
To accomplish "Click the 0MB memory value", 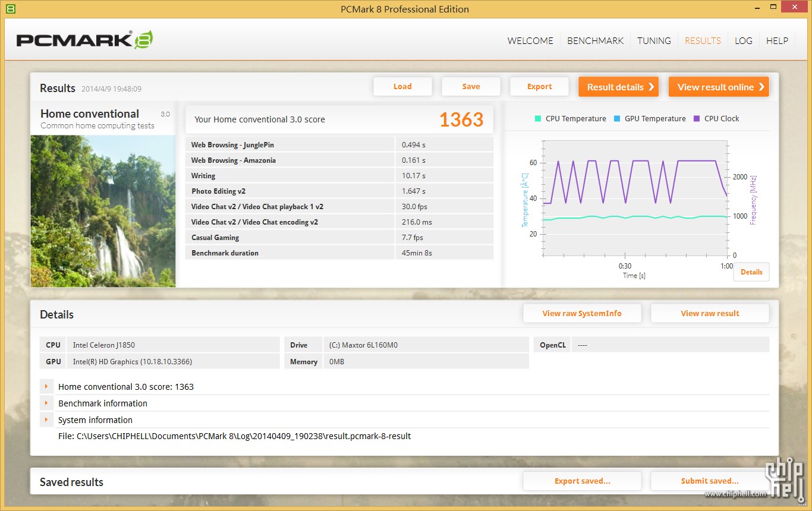I will pos(336,361).
